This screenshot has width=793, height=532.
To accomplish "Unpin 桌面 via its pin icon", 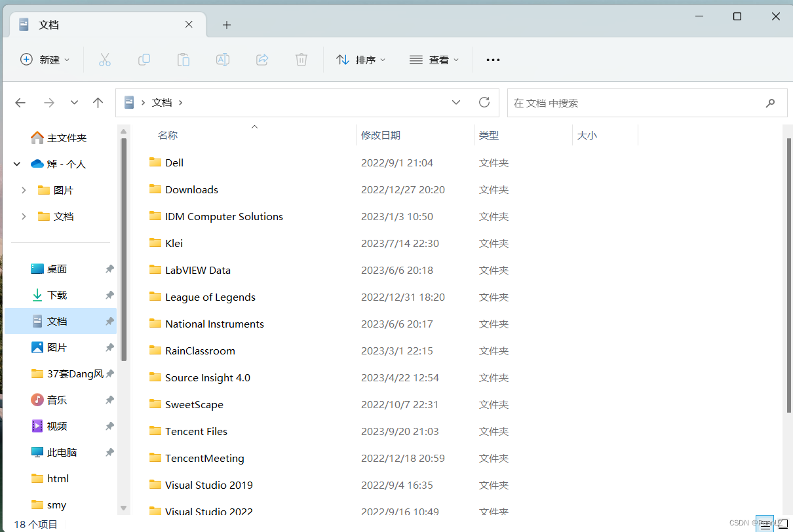I will pyautogui.click(x=109, y=269).
